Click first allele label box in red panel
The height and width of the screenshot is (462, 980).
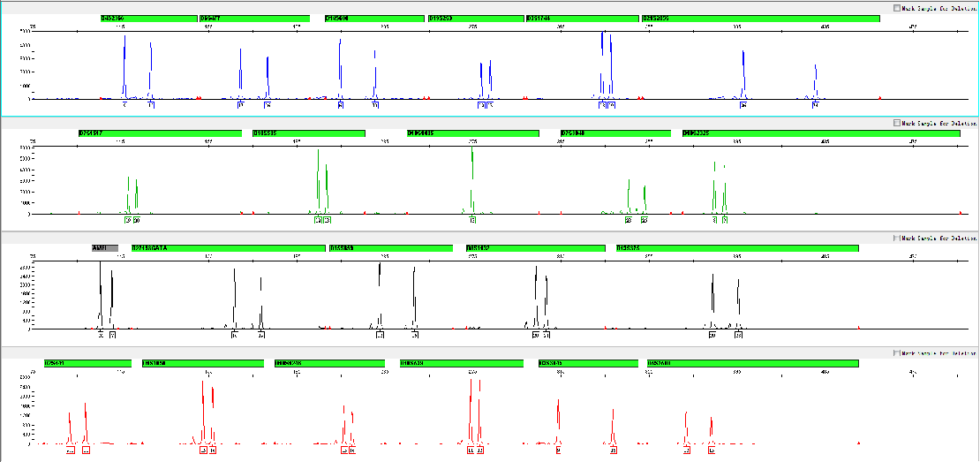(70, 451)
